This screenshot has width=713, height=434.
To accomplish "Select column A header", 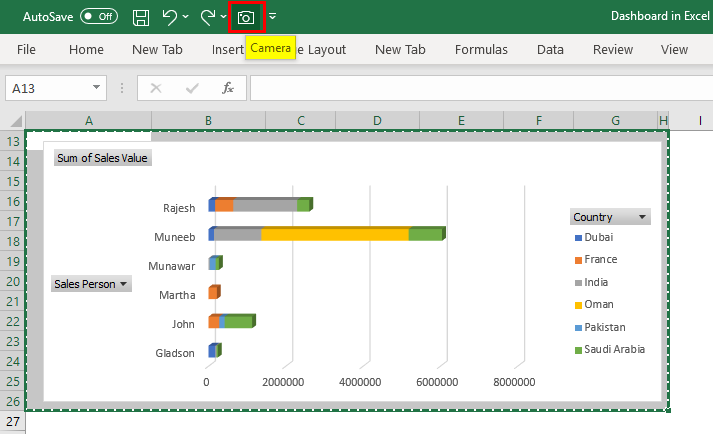I will pos(89,121).
